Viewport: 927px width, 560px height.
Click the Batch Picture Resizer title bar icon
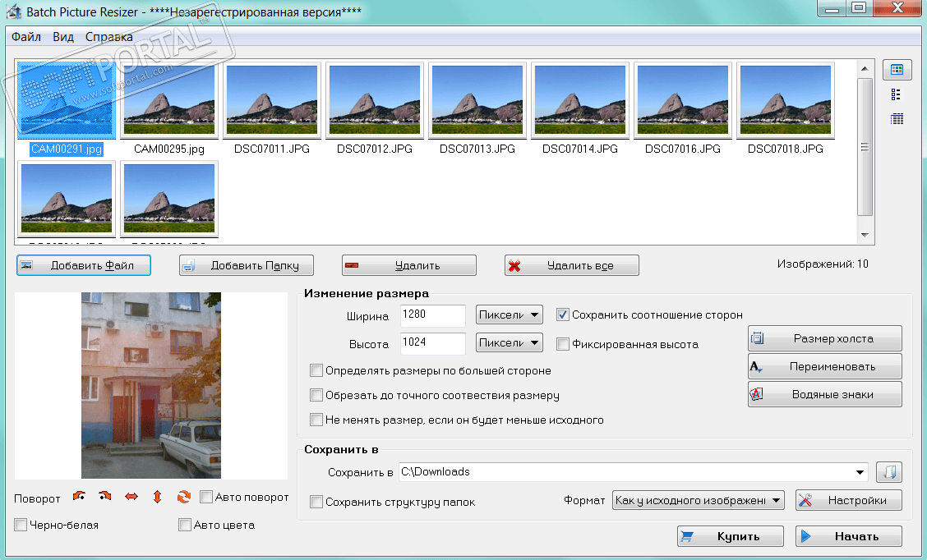14,11
